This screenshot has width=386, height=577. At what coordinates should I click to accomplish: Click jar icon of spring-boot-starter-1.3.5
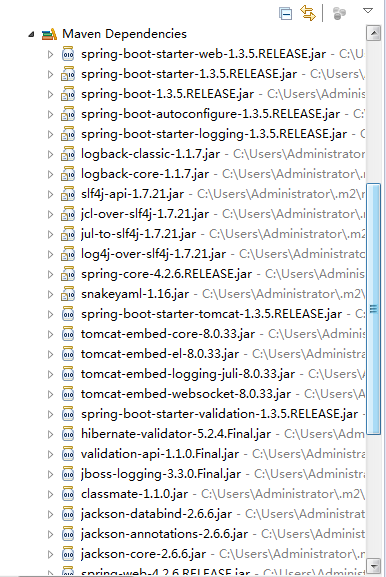tap(68, 74)
